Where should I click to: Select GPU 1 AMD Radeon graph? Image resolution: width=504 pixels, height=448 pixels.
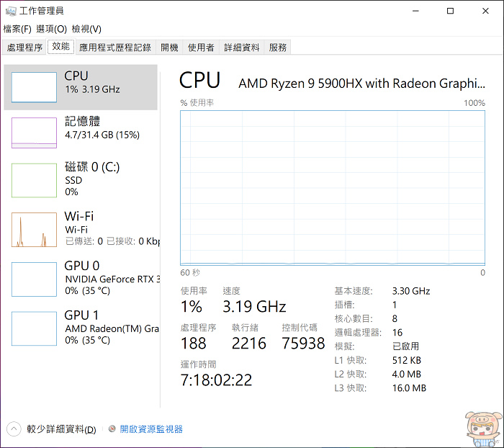click(x=34, y=328)
